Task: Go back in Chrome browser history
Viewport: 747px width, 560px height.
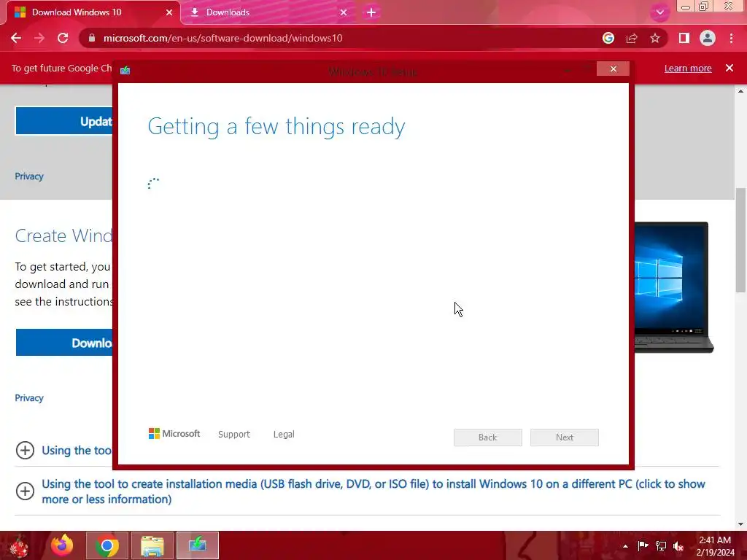Action: 16,38
